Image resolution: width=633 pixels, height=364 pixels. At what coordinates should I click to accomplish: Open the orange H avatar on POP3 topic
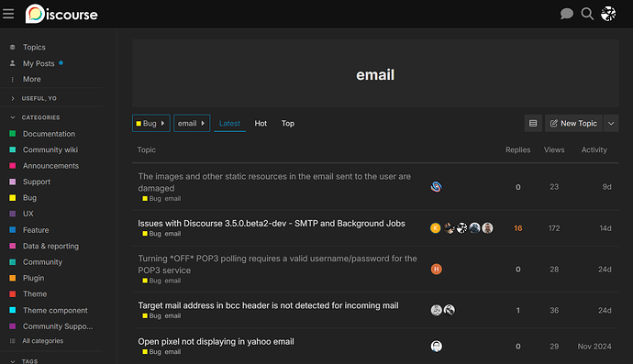[436, 270]
